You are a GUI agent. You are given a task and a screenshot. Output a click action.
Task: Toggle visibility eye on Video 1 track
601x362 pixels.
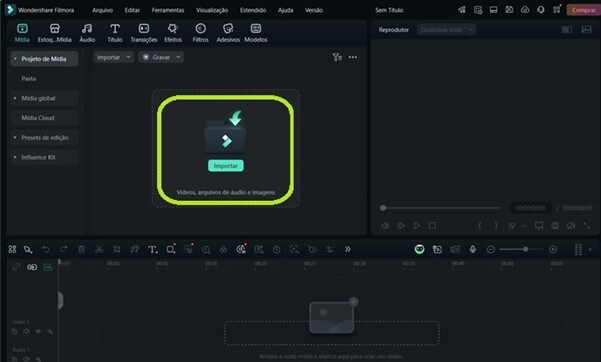[38, 331]
